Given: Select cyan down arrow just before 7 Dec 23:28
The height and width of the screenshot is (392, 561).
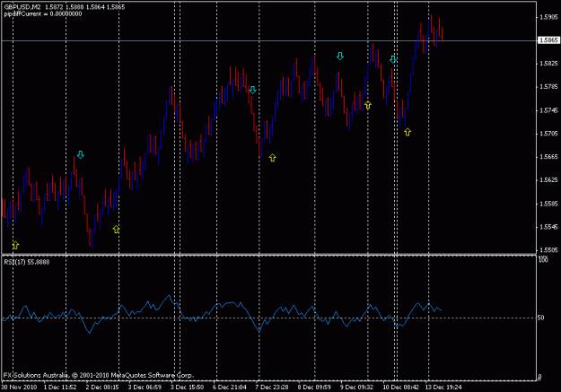Looking at the screenshot, I should (x=252, y=90).
